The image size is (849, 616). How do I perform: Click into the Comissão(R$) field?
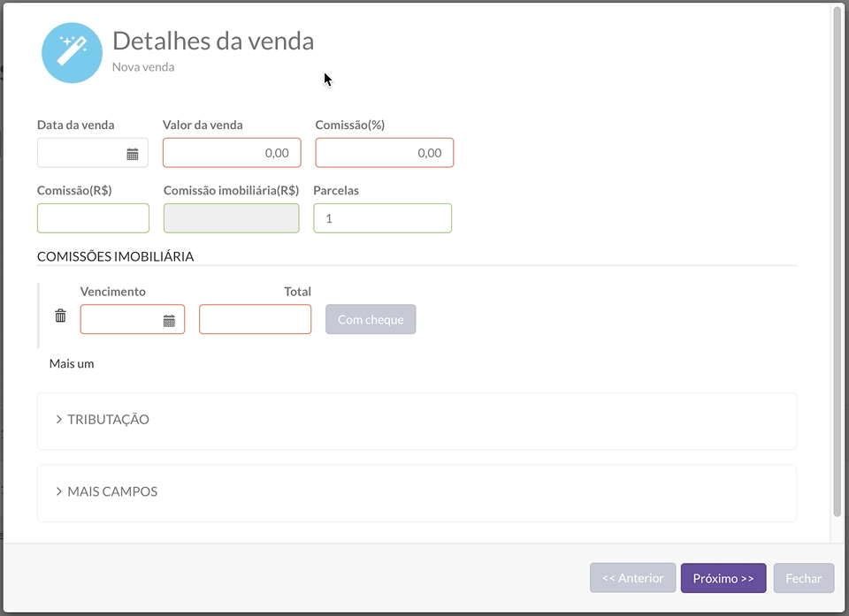click(x=93, y=218)
